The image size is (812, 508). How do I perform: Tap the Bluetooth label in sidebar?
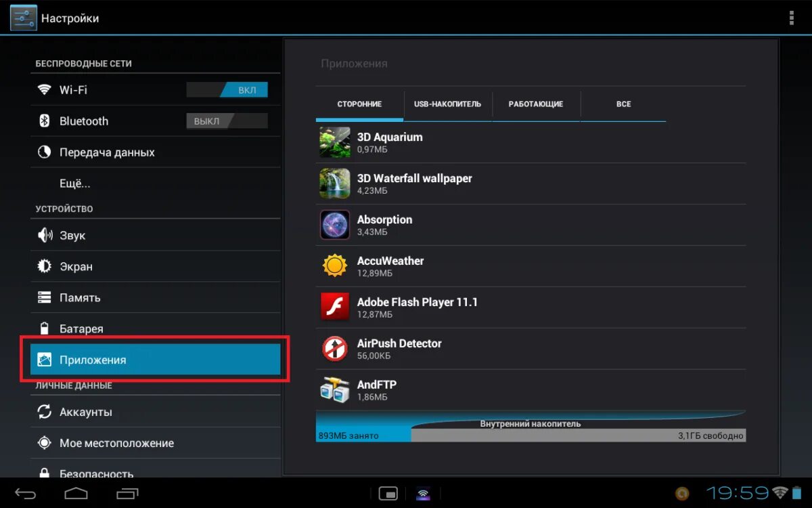point(84,121)
